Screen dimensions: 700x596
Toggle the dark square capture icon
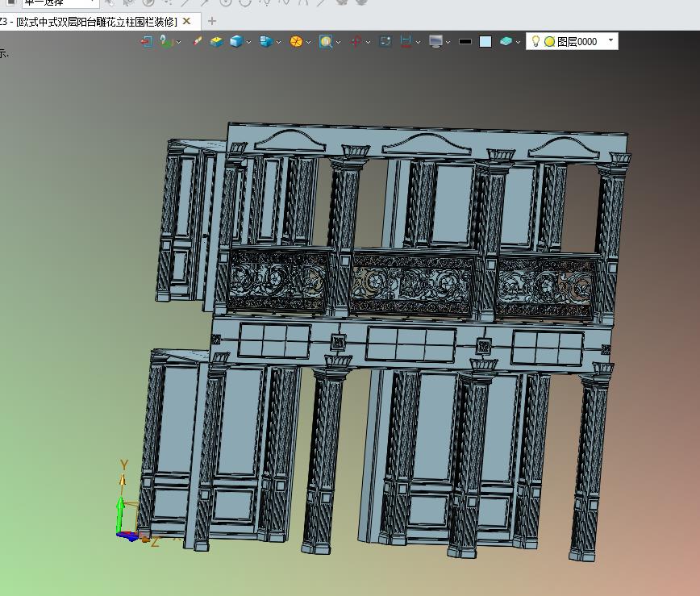tap(385, 41)
